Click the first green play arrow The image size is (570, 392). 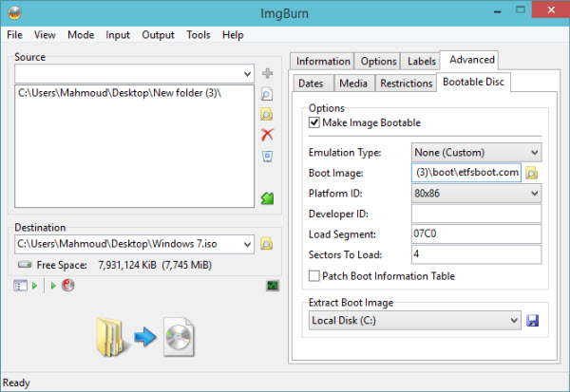(34, 286)
